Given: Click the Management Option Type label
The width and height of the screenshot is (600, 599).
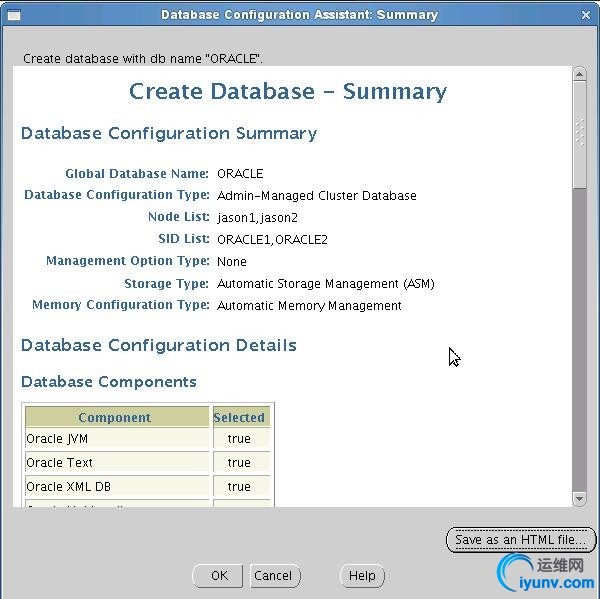Looking at the screenshot, I should tap(127, 261).
